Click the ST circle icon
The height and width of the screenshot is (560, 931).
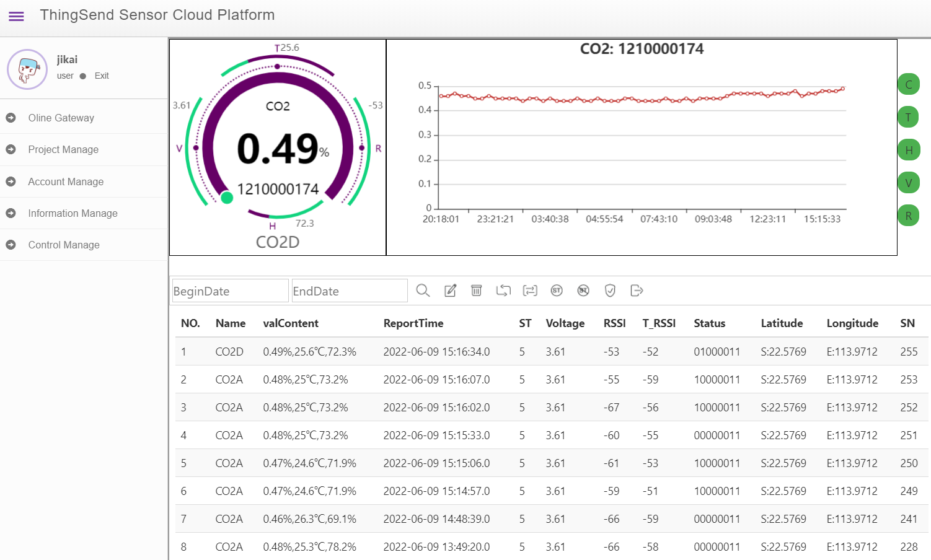(557, 291)
